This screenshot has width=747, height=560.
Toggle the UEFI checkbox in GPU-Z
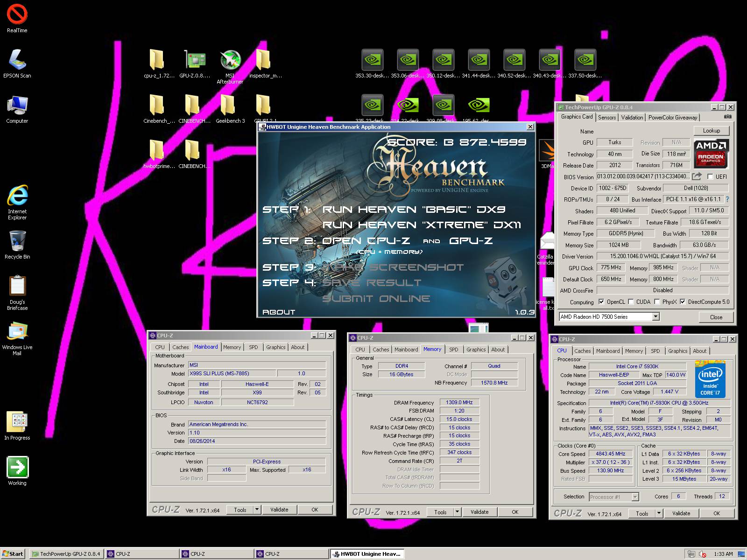[x=710, y=176]
